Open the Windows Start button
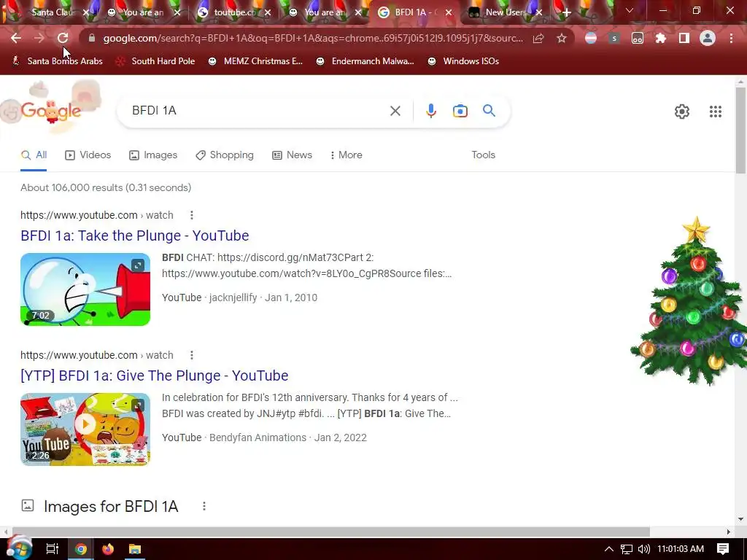The image size is (747, 560). (x=19, y=548)
